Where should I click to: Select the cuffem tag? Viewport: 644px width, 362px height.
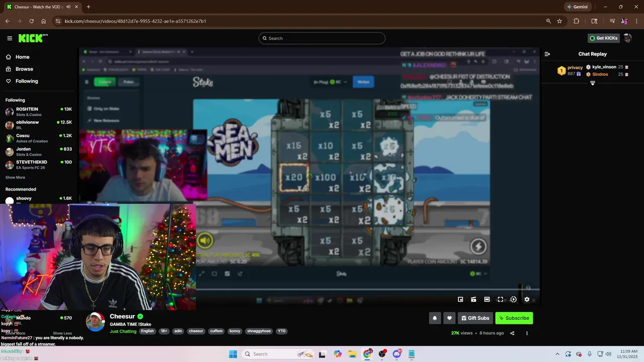(x=216, y=331)
